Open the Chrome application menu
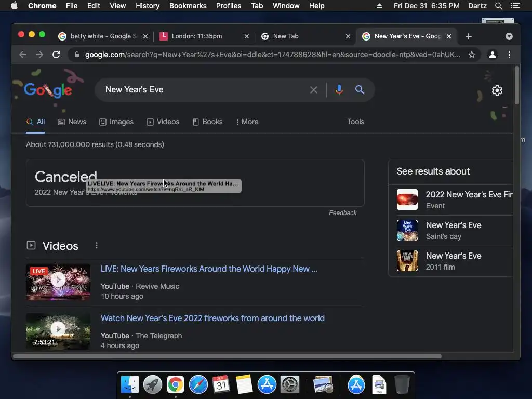532x399 pixels. click(42, 6)
